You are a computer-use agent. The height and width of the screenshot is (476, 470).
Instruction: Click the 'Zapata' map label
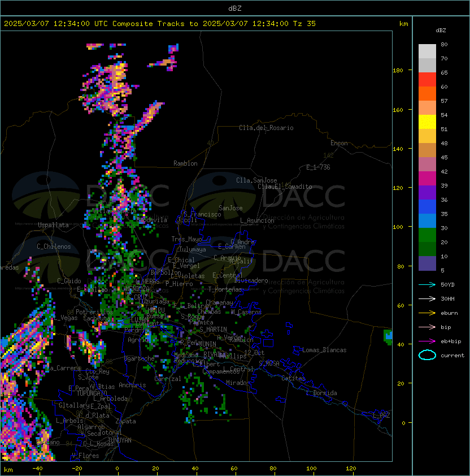(x=125, y=421)
